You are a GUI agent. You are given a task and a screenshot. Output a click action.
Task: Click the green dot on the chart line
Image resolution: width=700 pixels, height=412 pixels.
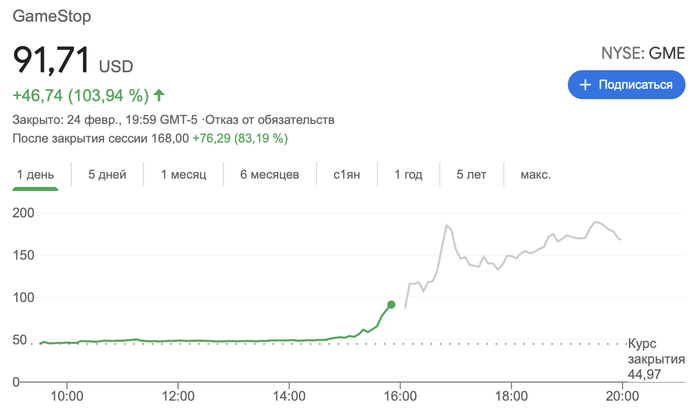(391, 304)
